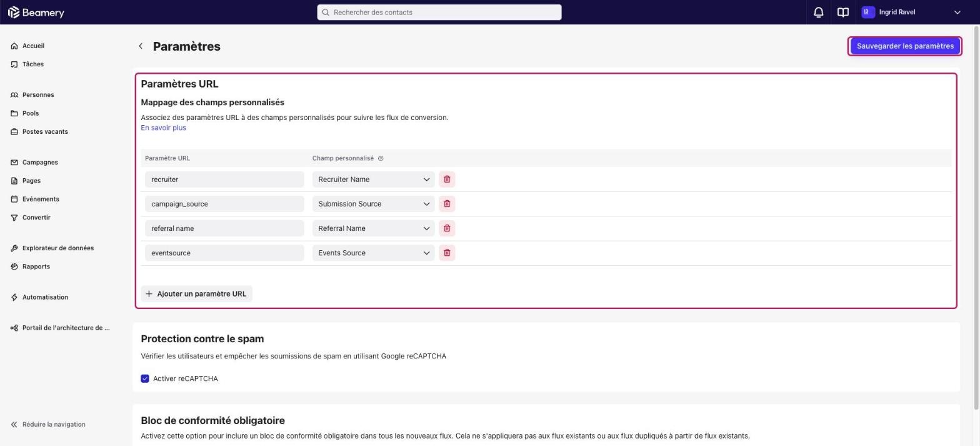Click Réduire la navigation text
The image size is (980, 446).
pyautogui.click(x=54, y=425)
